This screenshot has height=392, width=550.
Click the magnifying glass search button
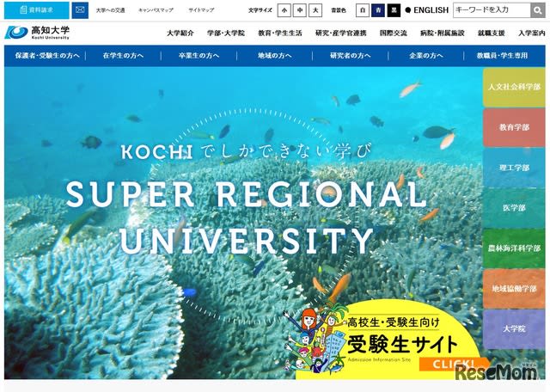537,10
